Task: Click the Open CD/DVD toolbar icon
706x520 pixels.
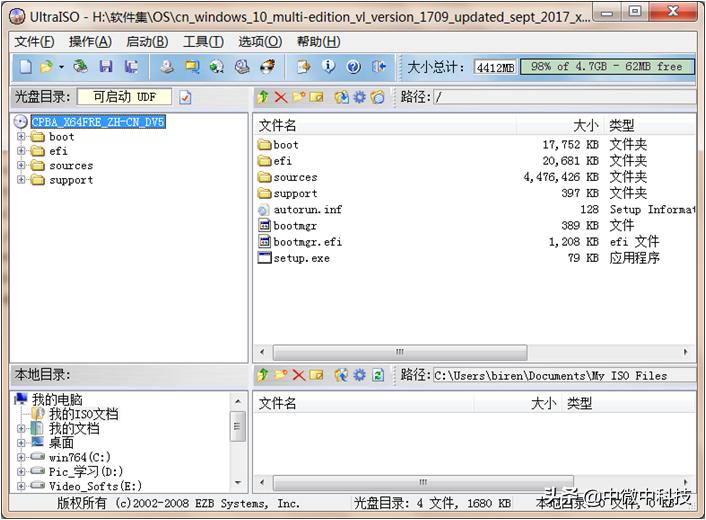Action: (81, 67)
